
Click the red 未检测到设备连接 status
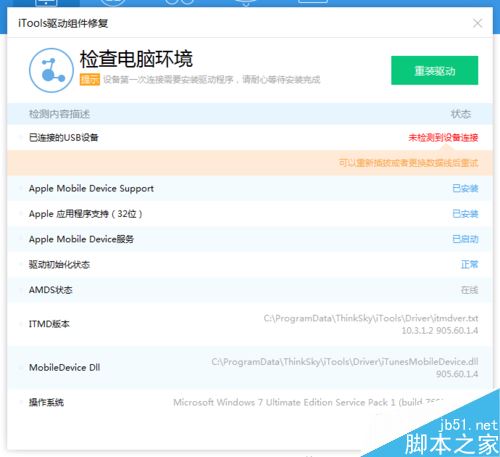[x=443, y=138]
